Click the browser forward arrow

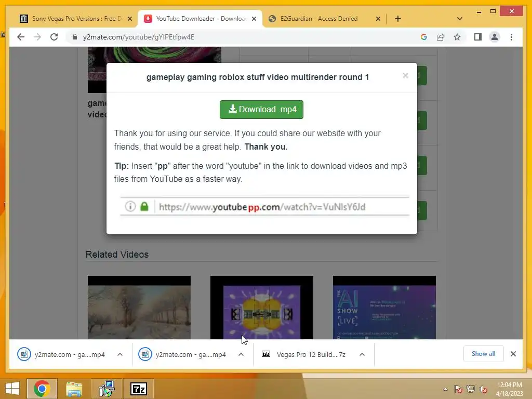click(x=37, y=37)
